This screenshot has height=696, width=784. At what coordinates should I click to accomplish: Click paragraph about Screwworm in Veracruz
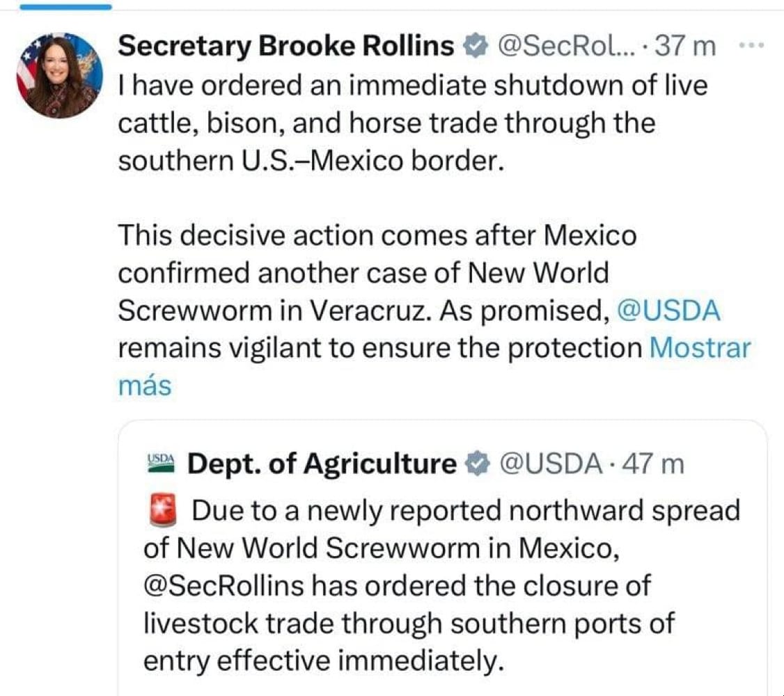point(434,310)
